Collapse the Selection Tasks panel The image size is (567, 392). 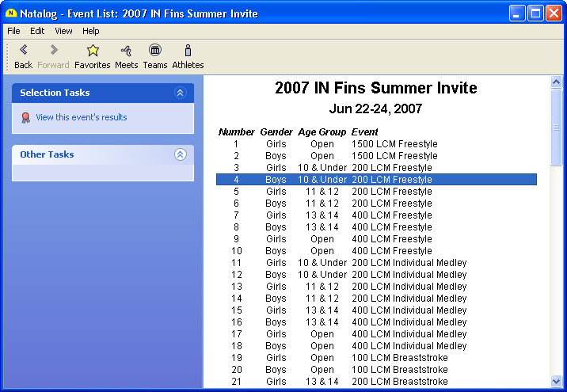(180, 93)
